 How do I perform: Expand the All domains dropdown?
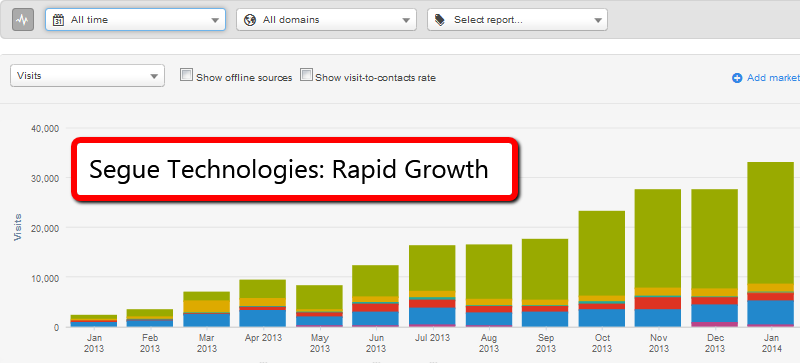pos(327,19)
